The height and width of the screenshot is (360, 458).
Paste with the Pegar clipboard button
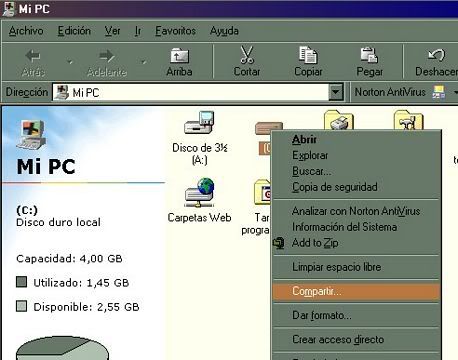tap(369, 63)
